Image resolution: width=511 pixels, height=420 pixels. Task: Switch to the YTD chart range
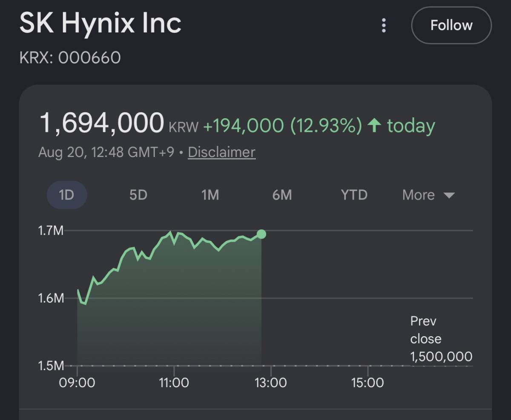coord(354,195)
